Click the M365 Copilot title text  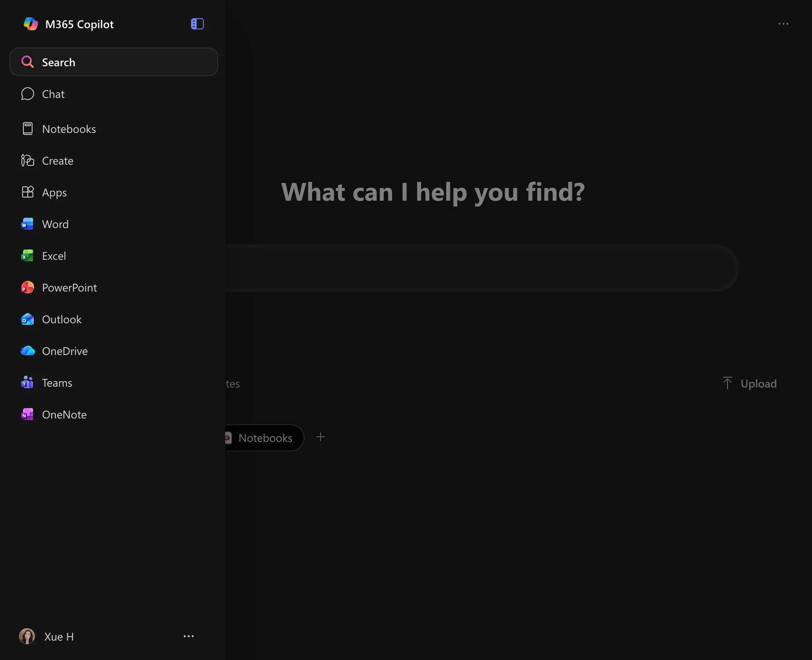click(x=79, y=24)
